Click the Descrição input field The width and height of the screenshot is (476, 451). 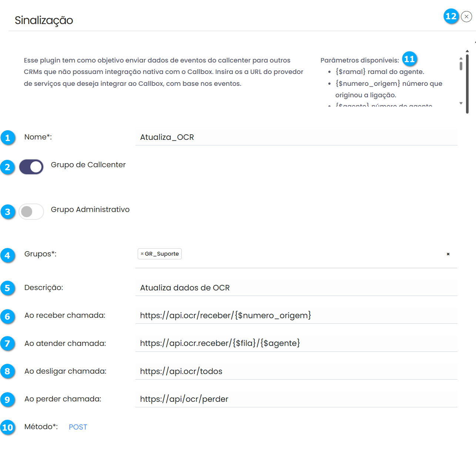(296, 288)
